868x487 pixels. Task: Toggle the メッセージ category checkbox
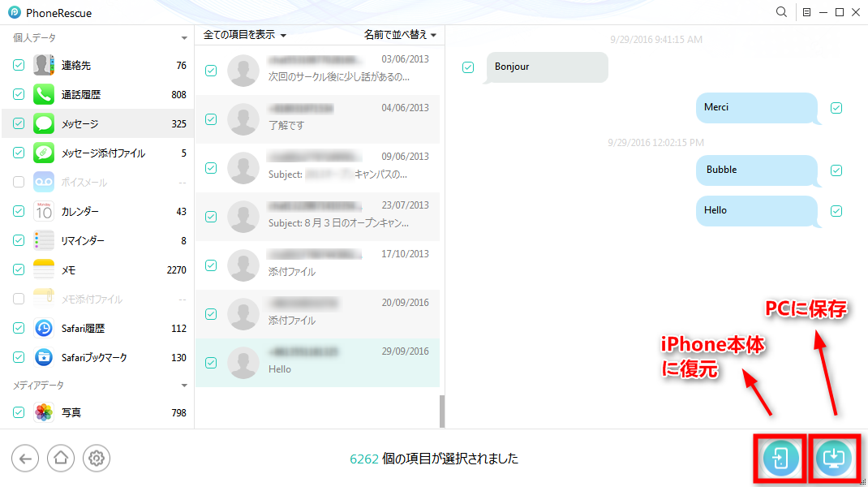19,123
